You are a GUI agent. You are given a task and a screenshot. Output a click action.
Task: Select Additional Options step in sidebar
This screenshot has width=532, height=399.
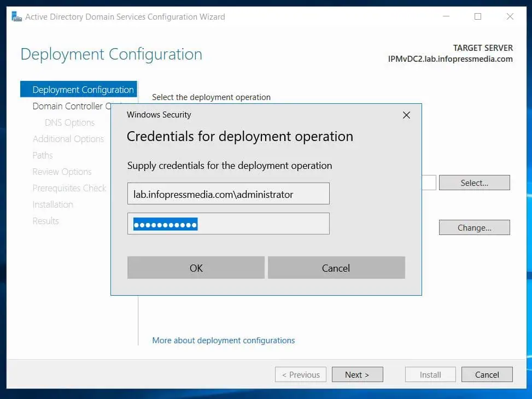click(68, 139)
